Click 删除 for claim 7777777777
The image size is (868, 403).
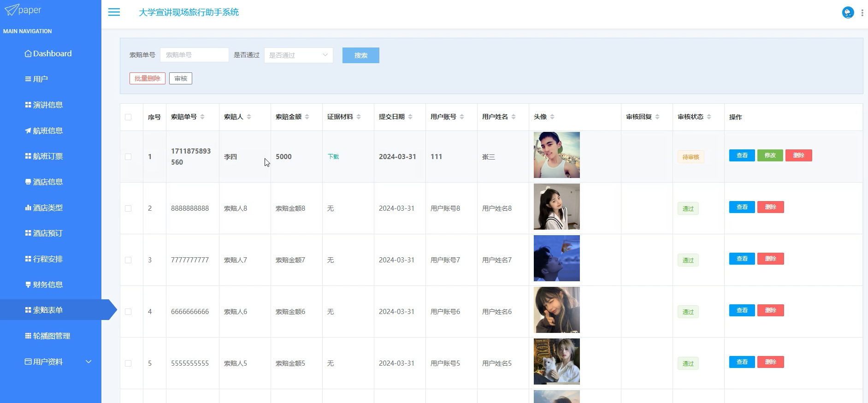click(771, 259)
